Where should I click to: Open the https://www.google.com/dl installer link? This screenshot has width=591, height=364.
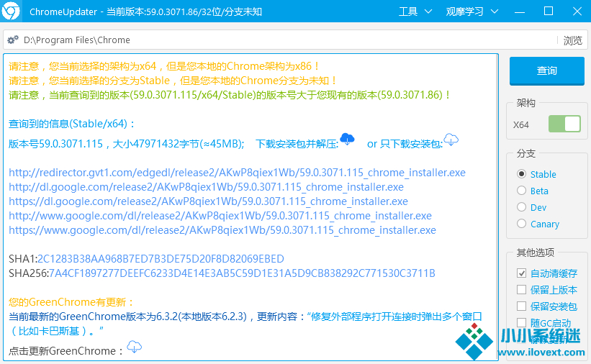222,230
